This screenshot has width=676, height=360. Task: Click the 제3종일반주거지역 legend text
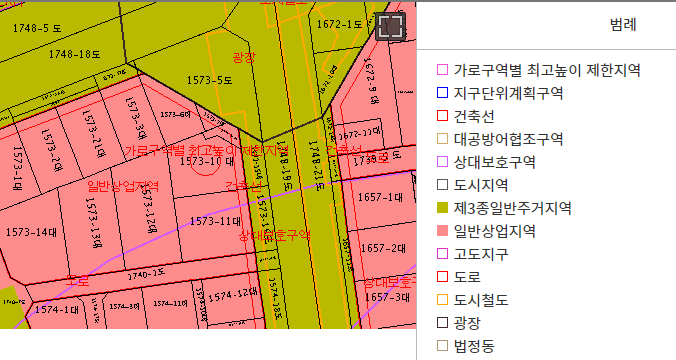[512, 208]
